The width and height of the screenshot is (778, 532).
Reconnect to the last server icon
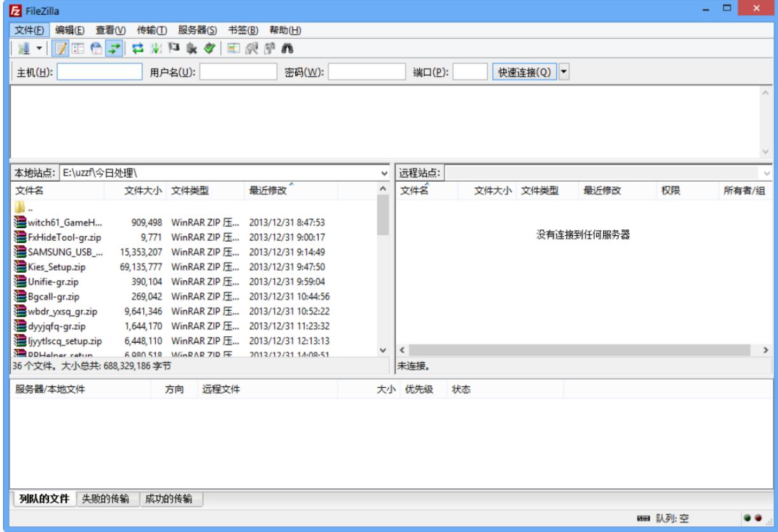pos(208,48)
